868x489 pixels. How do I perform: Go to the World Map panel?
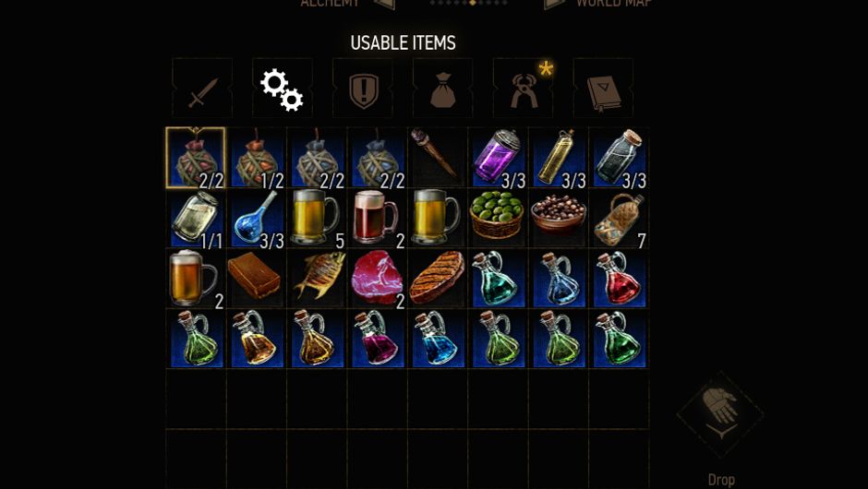tap(613, 3)
